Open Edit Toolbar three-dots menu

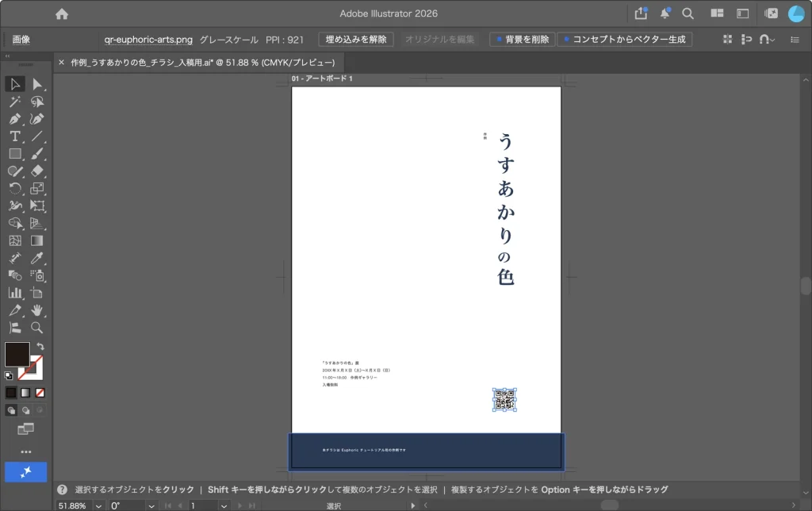(x=25, y=452)
